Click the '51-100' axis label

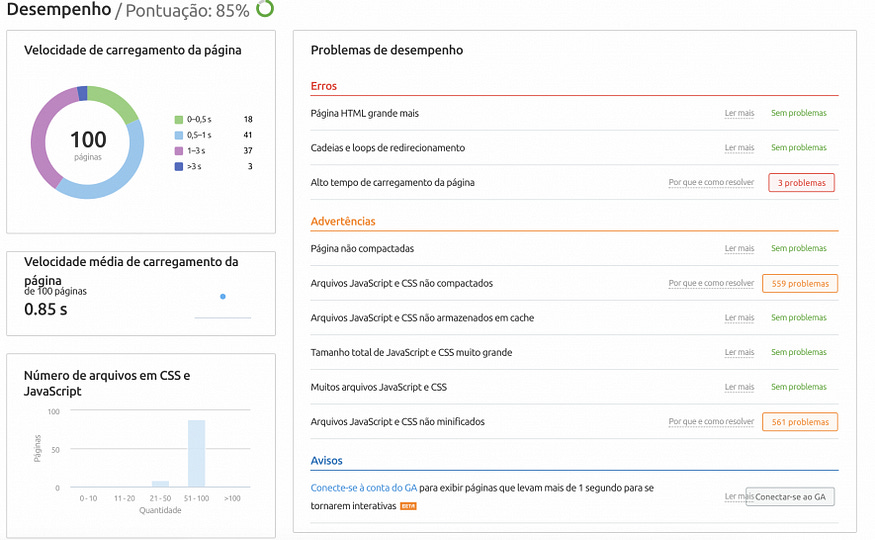(x=196, y=498)
